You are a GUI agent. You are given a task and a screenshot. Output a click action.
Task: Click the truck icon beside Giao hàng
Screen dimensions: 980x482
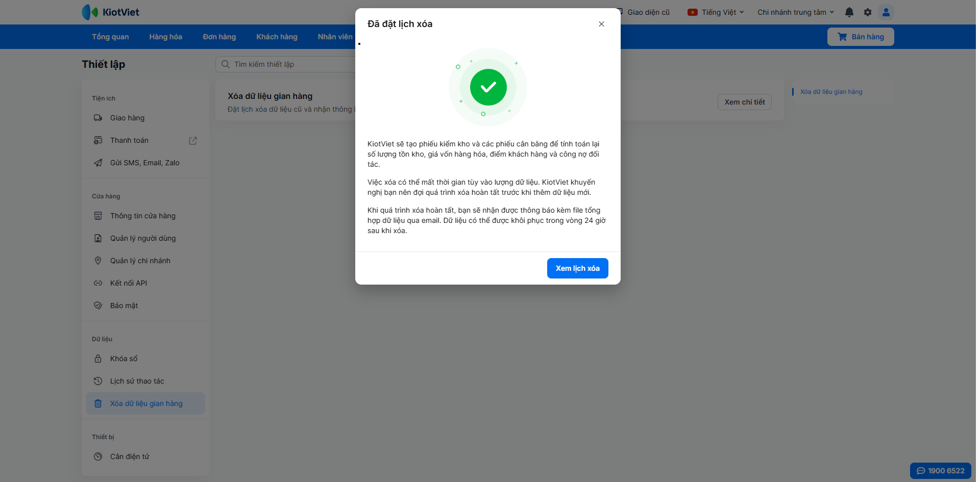pos(98,118)
